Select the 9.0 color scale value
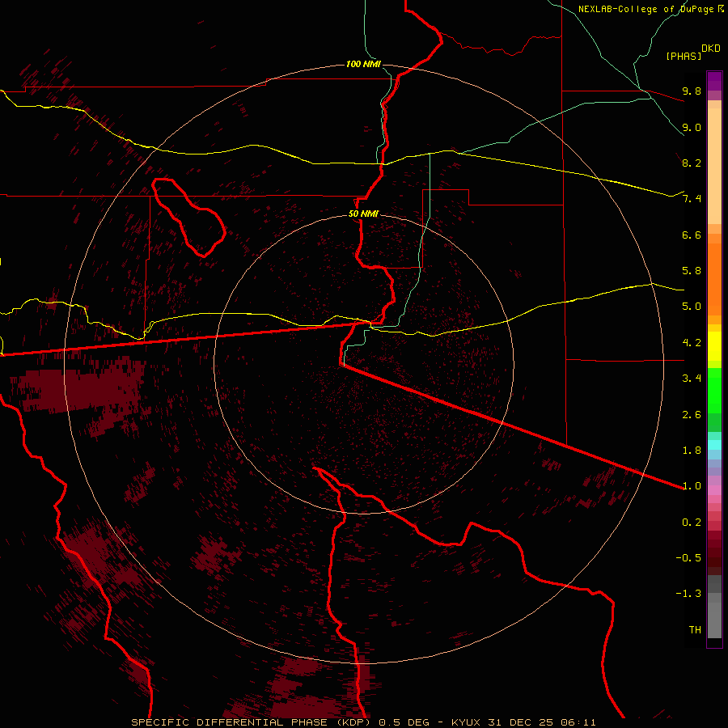This screenshot has width=728, height=728. 692,127
